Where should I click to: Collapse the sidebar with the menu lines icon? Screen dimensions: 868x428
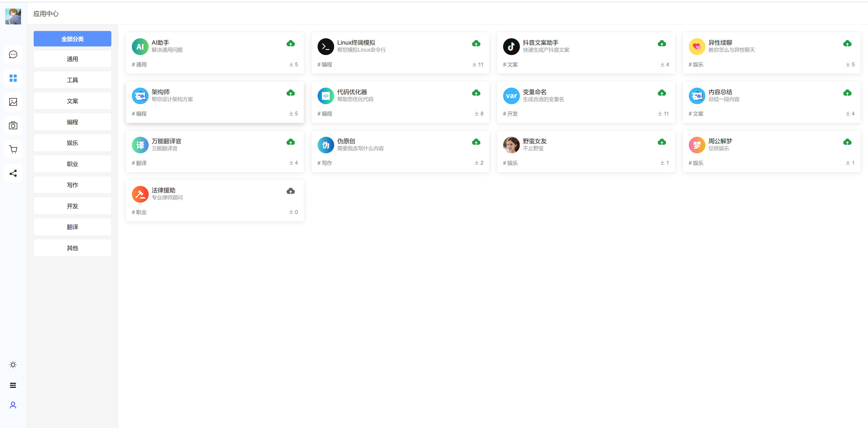(x=13, y=385)
